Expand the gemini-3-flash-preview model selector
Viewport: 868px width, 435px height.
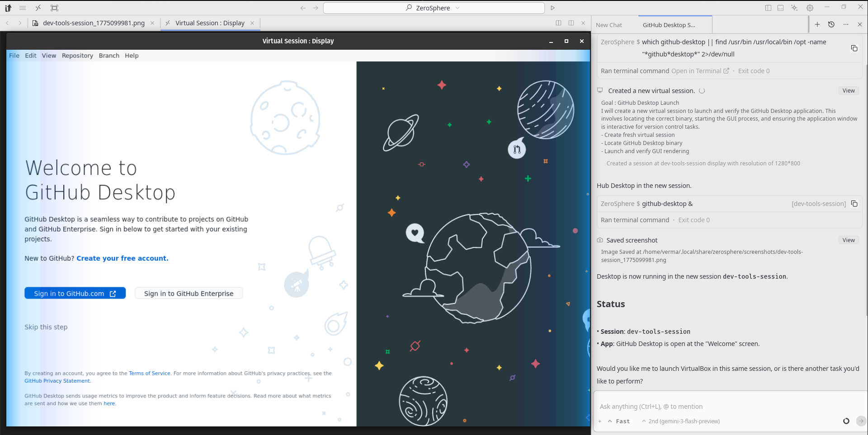point(681,421)
